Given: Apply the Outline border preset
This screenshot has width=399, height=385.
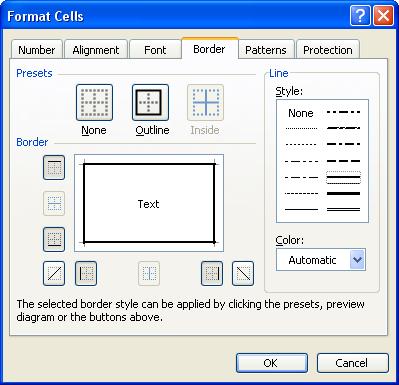Looking at the screenshot, I should pyautogui.click(x=150, y=103).
